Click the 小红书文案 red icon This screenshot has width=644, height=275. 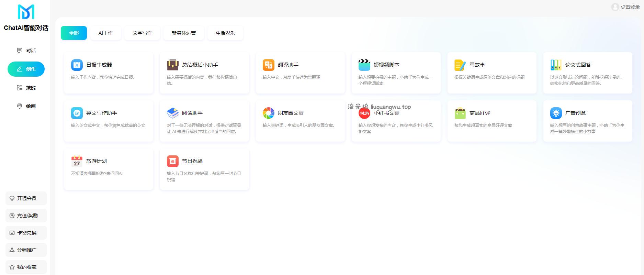[364, 113]
